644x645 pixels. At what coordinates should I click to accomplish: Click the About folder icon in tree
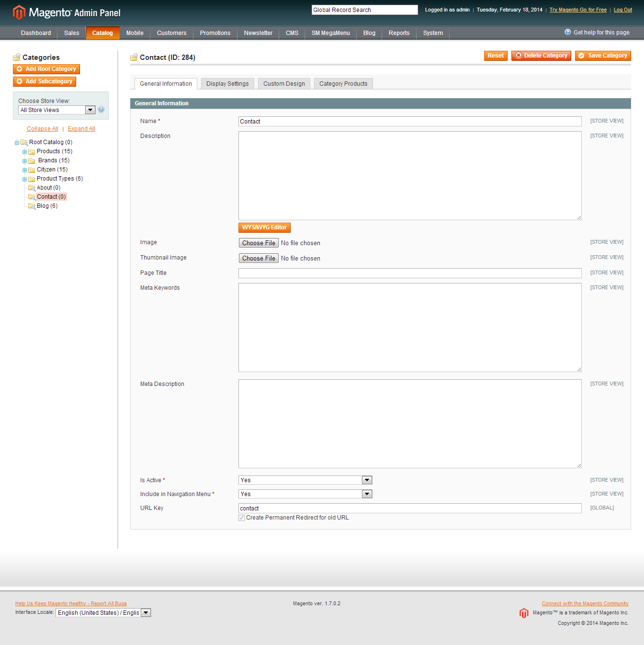click(32, 188)
